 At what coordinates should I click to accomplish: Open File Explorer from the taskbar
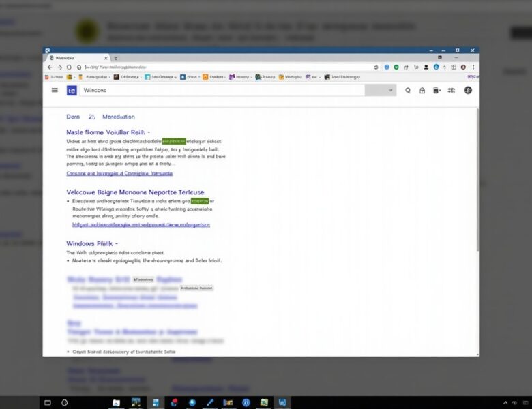(x=116, y=403)
